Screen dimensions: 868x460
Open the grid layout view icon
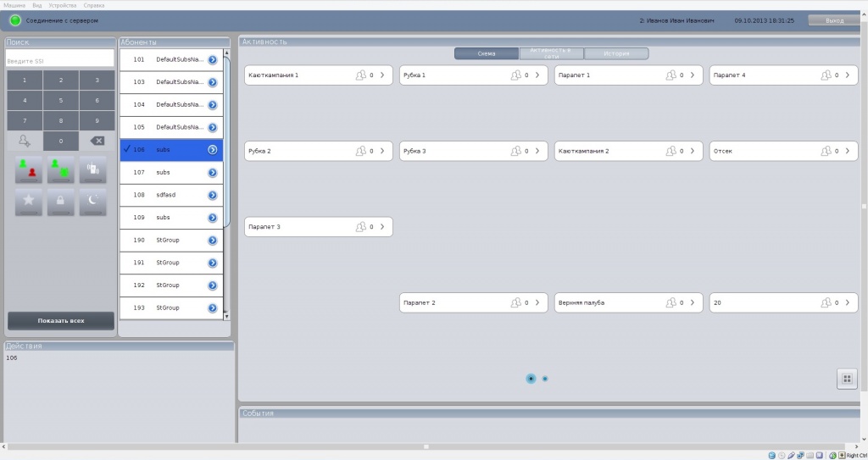847,379
